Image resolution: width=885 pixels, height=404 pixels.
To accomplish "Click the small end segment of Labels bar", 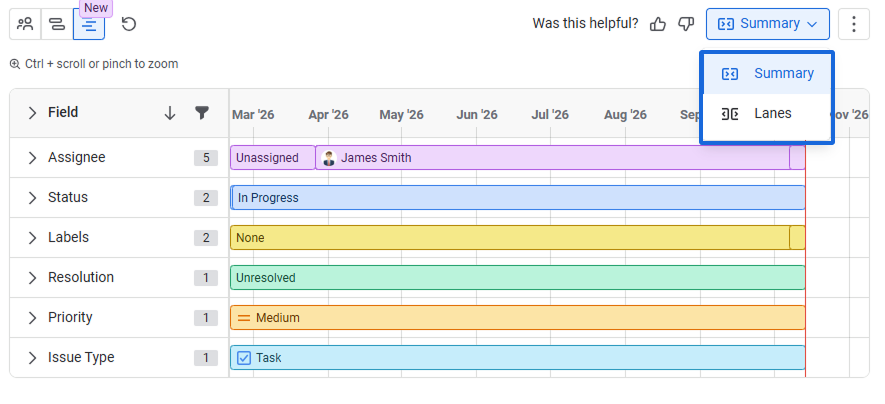I will pyautogui.click(x=798, y=238).
